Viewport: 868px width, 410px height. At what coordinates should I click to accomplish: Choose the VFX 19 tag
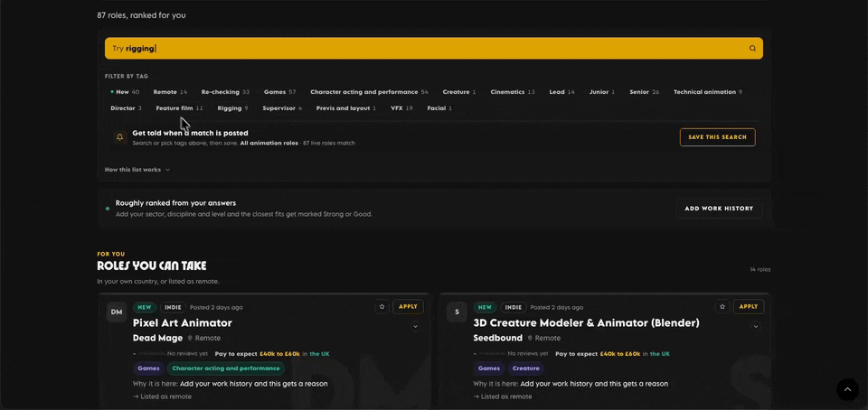pos(401,108)
